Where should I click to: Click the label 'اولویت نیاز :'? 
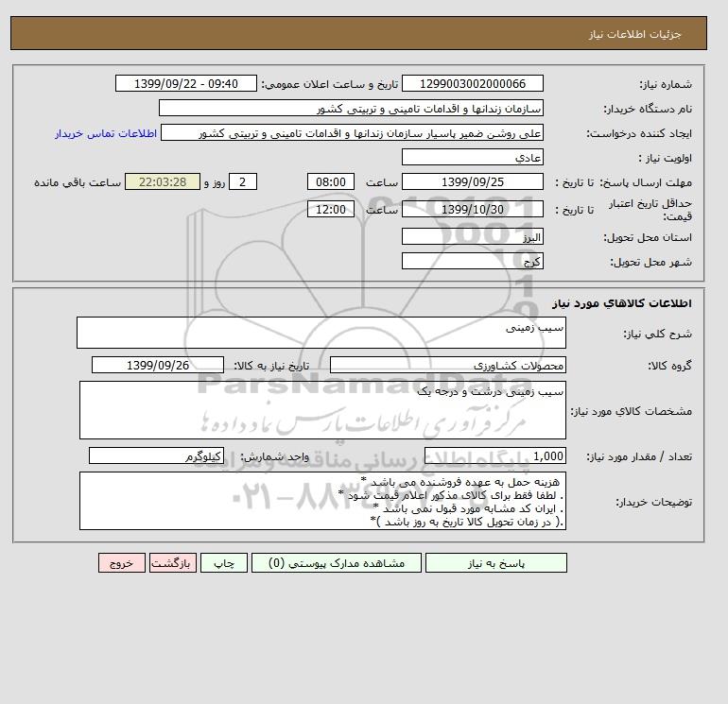pos(666,158)
